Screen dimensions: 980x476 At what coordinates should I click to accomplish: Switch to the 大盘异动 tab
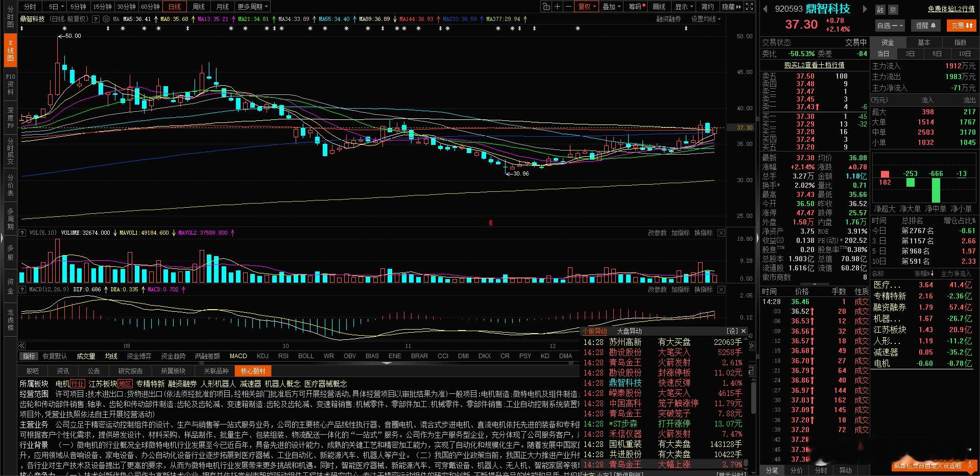pos(629,331)
